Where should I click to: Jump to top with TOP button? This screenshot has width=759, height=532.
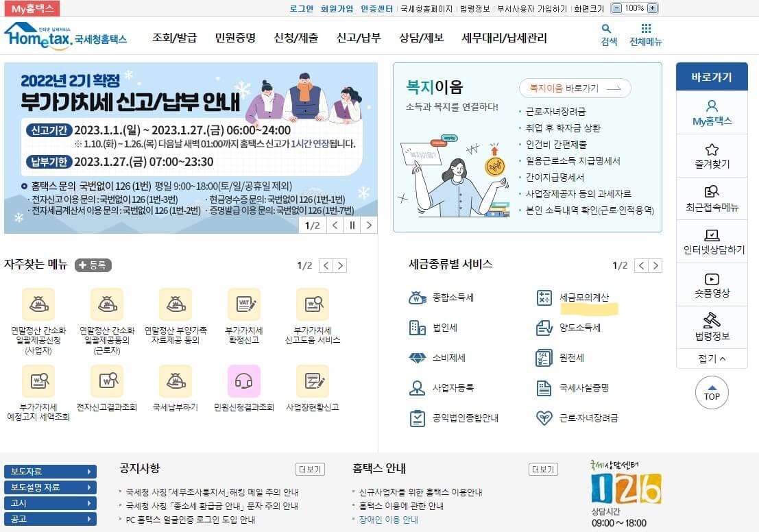coord(712,393)
